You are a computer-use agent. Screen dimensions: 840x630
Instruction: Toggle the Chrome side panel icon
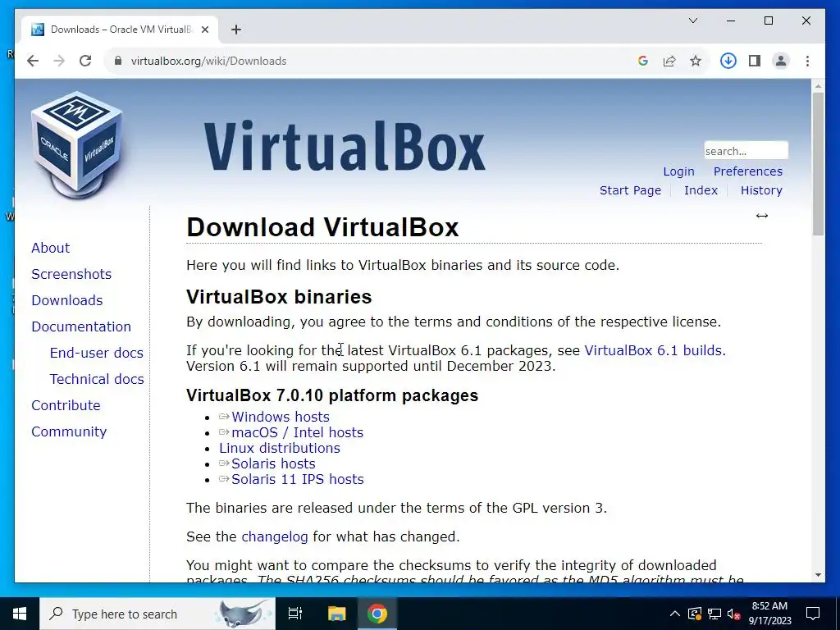click(x=755, y=61)
